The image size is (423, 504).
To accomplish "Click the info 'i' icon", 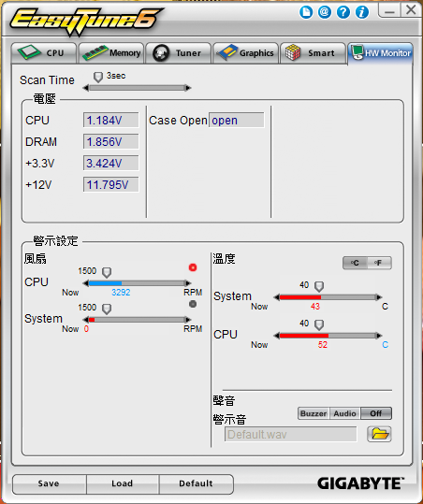I will (362, 12).
